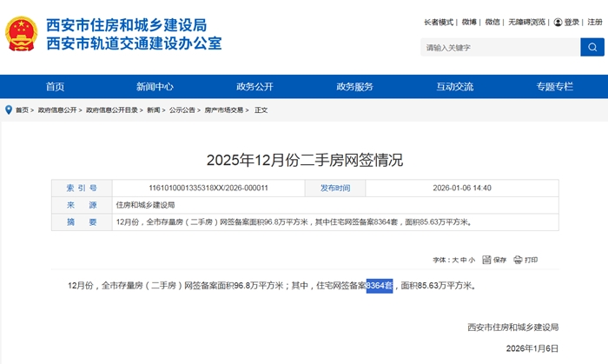Click the site title 西安市住房和城乡建设局
The width and height of the screenshot is (608, 364).
(x=127, y=25)
